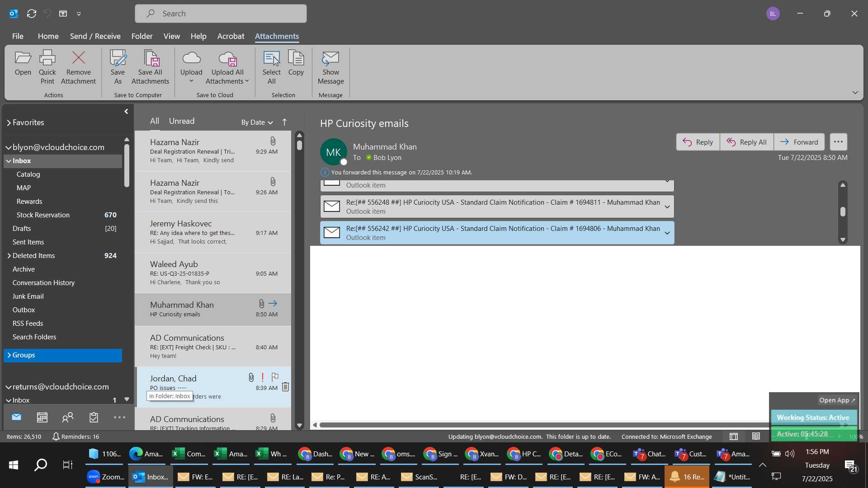The image size is (868, 488).
Task: Show Unread messages filter
Action: (181, 121)
